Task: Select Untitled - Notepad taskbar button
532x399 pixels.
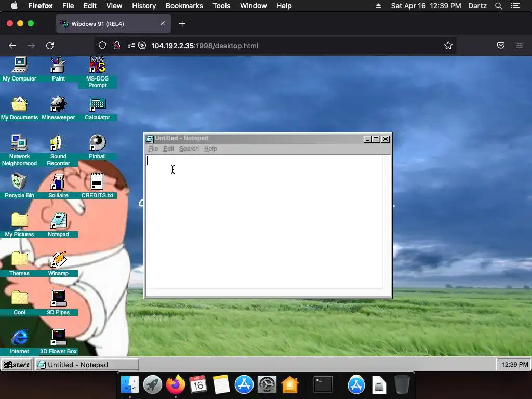Action: (87, 365)
